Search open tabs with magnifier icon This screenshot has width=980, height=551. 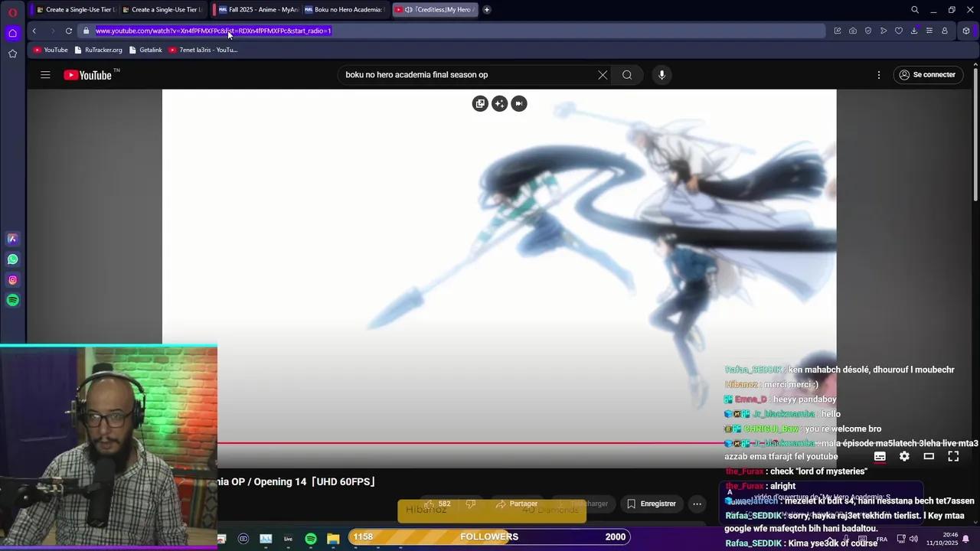click(915, 10)
